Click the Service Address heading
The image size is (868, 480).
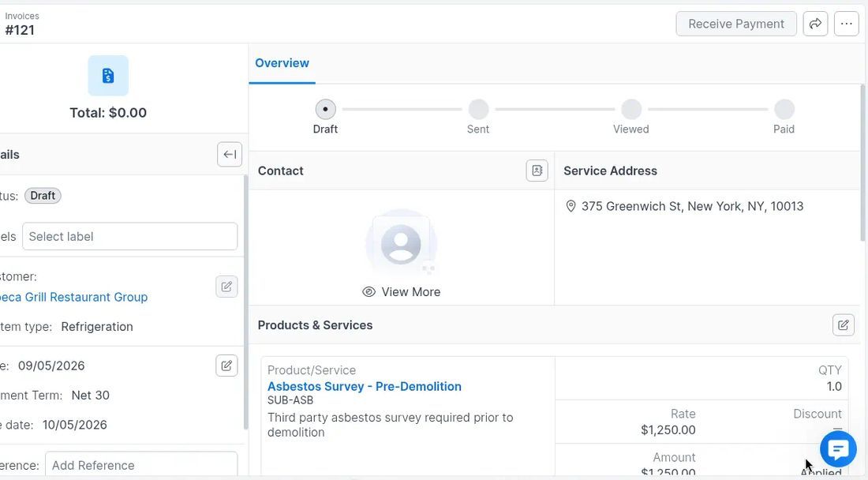610,171
